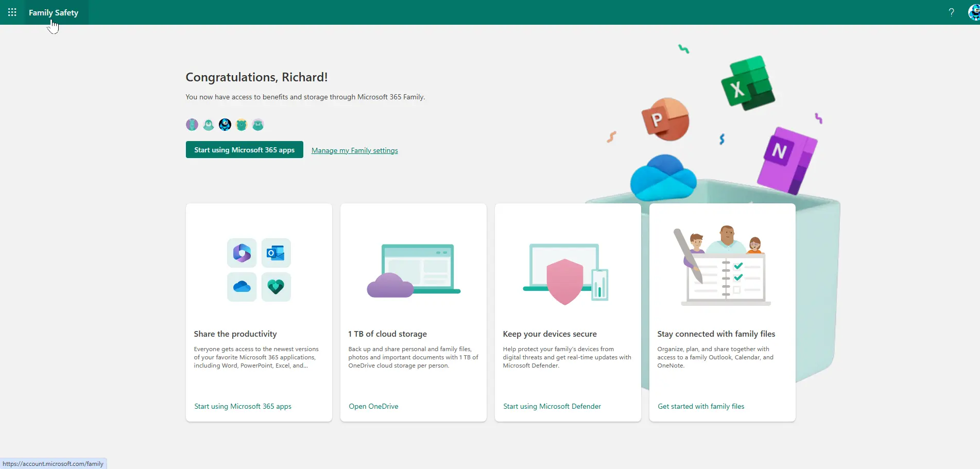Click the Outlook app icon in card
This screenshot has width=980, height=469.
(x=276, y=253)
